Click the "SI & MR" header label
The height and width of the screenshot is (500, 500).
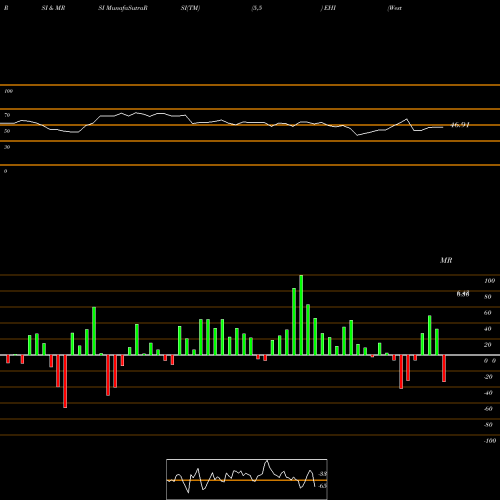click(x=53, y=8)
